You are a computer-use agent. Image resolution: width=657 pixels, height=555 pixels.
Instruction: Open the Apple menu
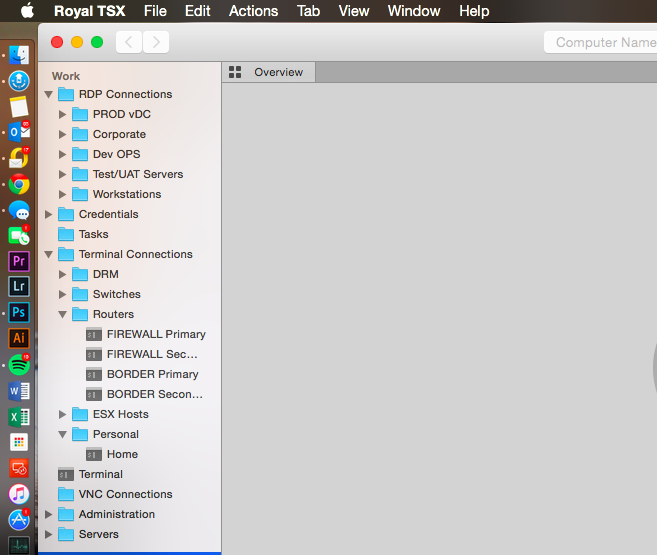click(x=27, y=10)
